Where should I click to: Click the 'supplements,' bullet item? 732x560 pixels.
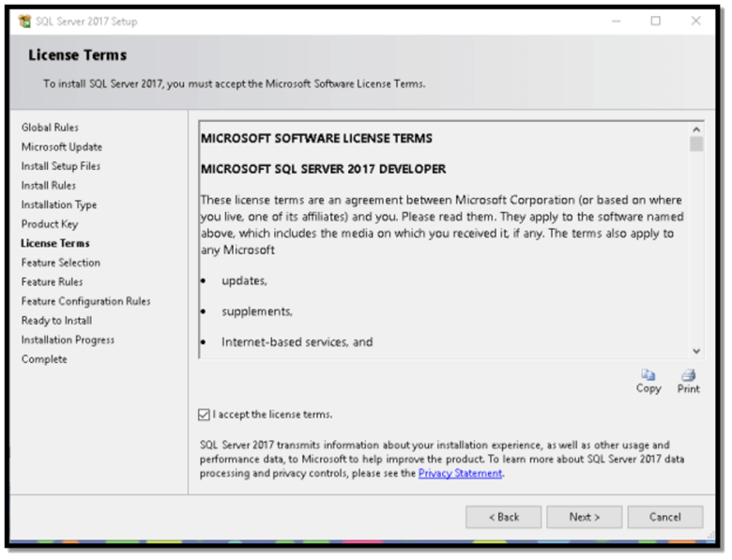point(257,311)
